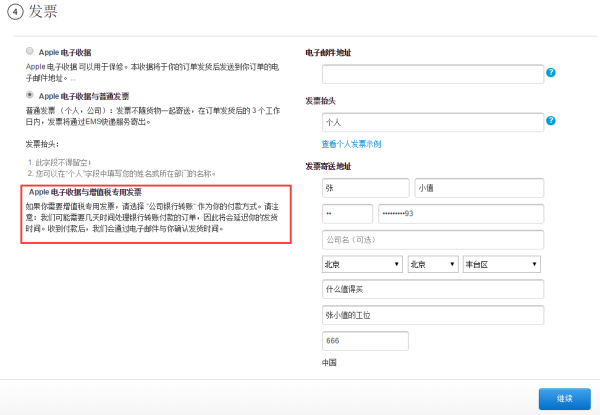
Task: Click the 发票抬头 field containing 个人
Action: tap(433, 122)
